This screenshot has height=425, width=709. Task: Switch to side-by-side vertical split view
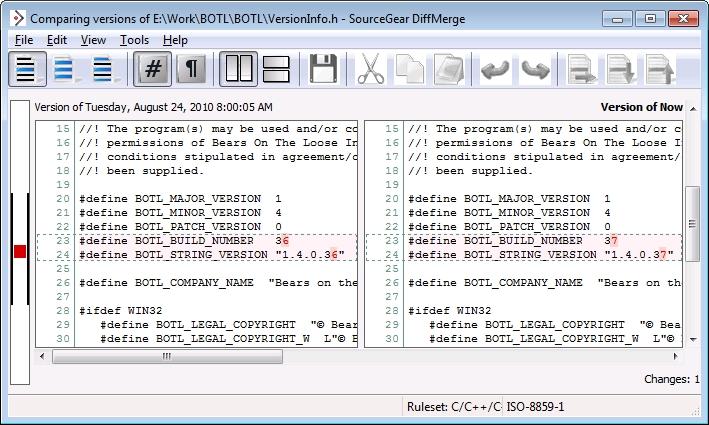(238, 69)
